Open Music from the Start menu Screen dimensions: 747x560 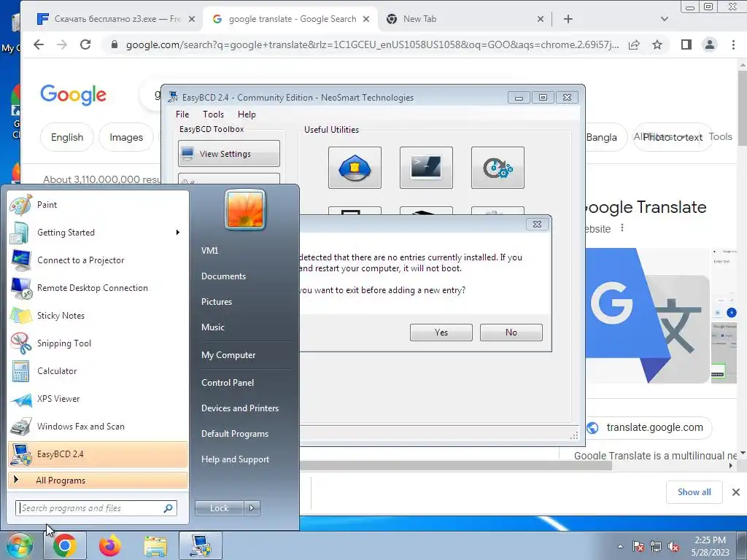pos(212,327)
